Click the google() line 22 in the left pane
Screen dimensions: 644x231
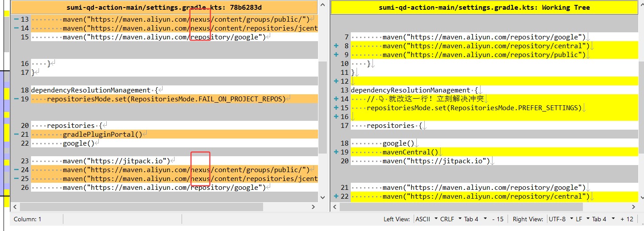click(x=175, y=143)
